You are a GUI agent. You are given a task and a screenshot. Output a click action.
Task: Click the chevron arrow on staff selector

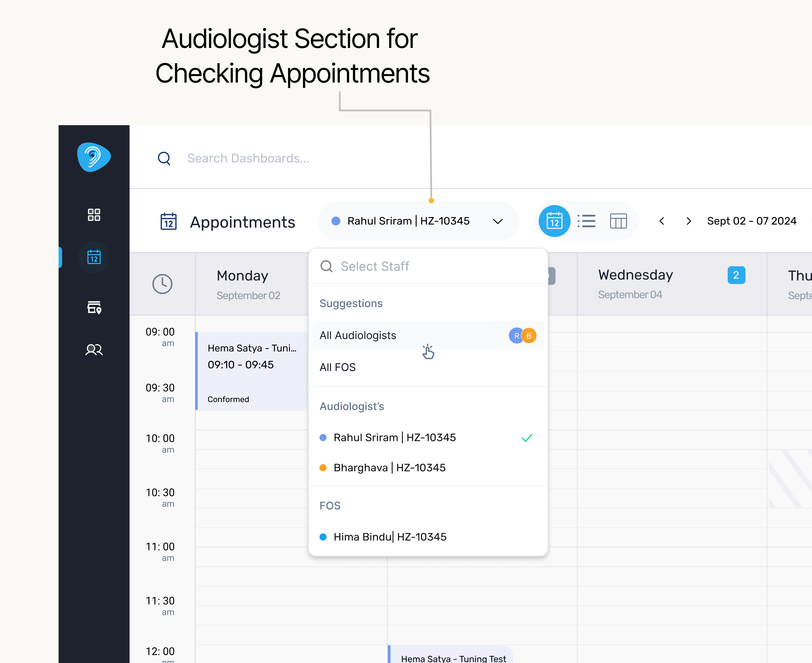(498, 221)
